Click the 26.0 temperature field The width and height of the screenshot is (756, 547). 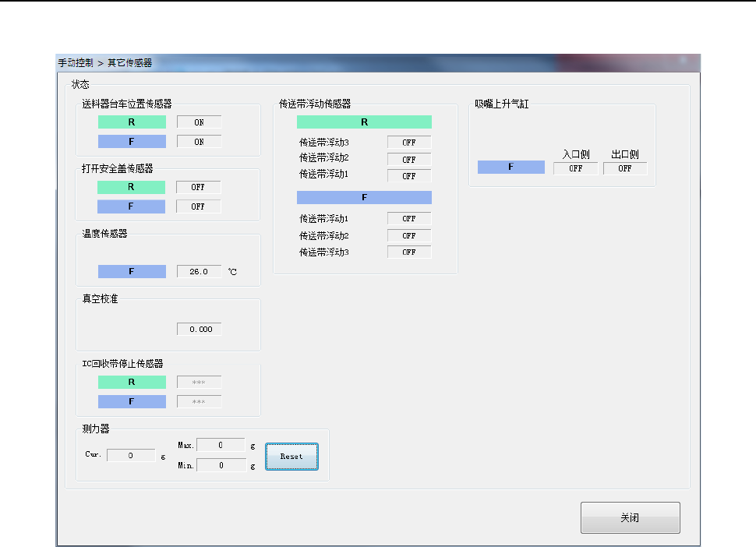click(x=199, y=271)
